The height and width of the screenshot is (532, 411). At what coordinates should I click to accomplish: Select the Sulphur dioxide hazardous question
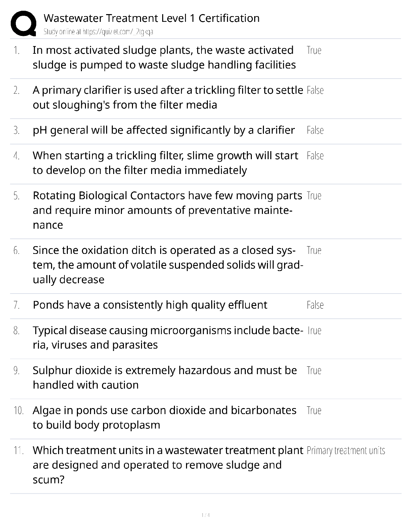click(165, 378)
